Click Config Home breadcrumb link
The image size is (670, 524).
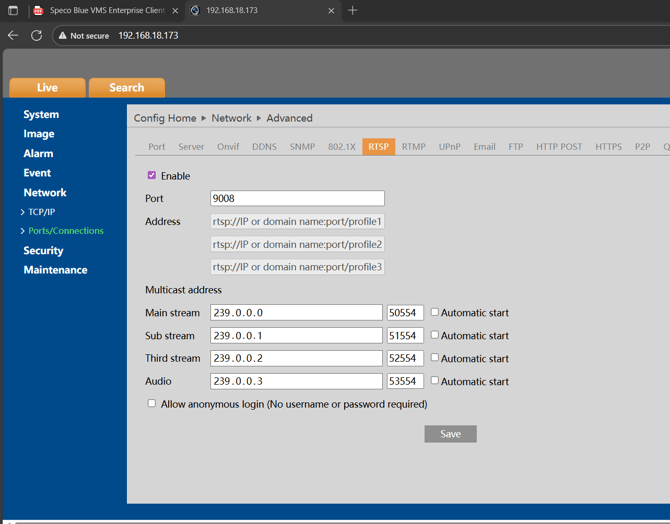[x=165, y=118]
